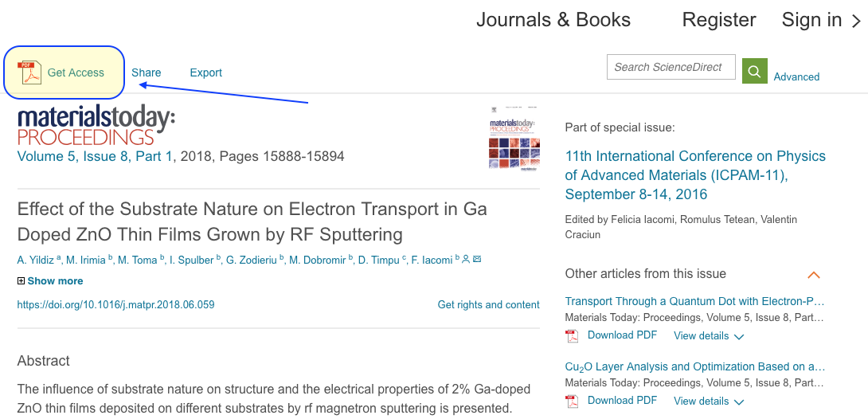This screenshot has width=868, height=419.
Task: Click the green search magnifier button
Action: (x=754, y=71)
